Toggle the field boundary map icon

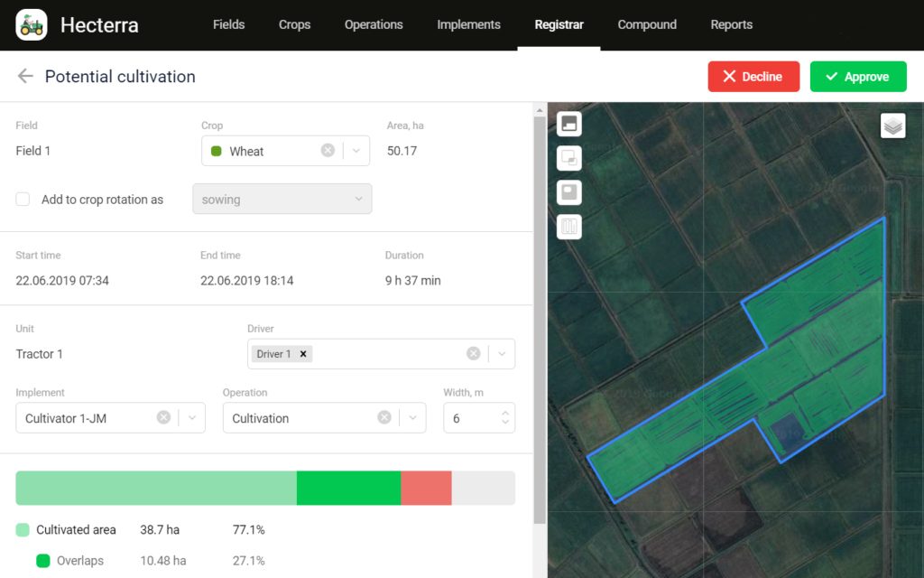coord(569,191)
